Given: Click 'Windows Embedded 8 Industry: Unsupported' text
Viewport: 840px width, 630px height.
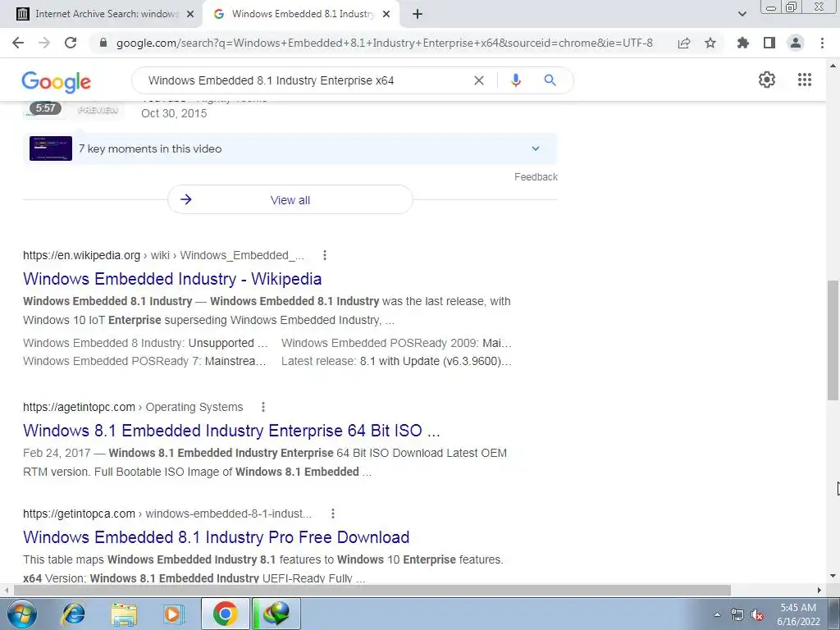Looking at the screenshot, I should 145,343.
